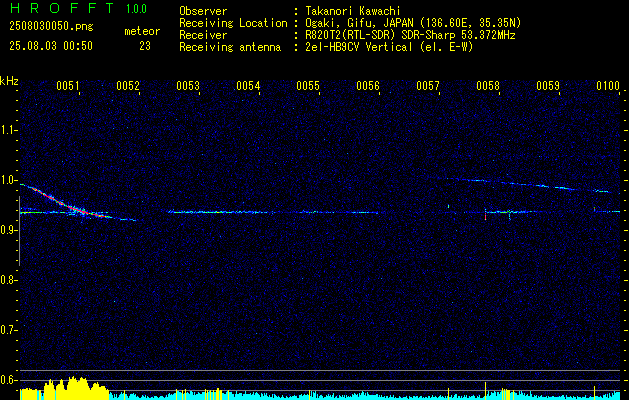Click the 0.9 kHz axis label
The width and height of the screenshot is (629, 400).
click(x=8, y=230)
